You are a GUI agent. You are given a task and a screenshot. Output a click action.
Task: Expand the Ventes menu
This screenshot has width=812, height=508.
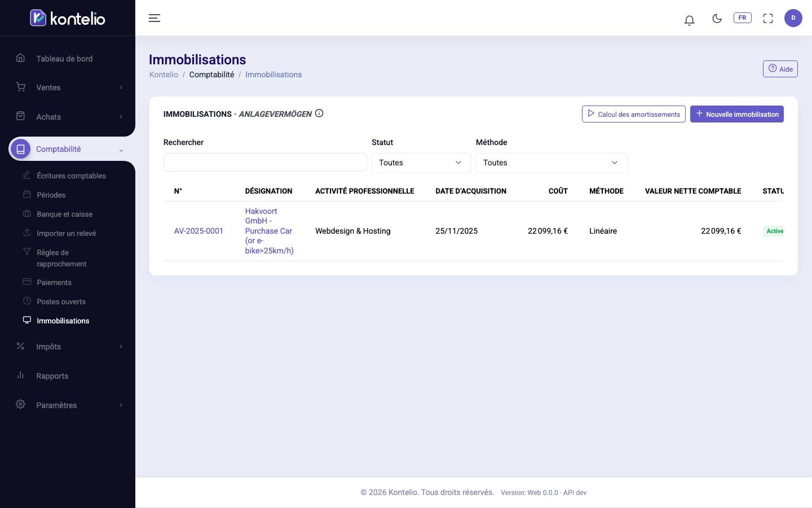(x=68, y=87)
